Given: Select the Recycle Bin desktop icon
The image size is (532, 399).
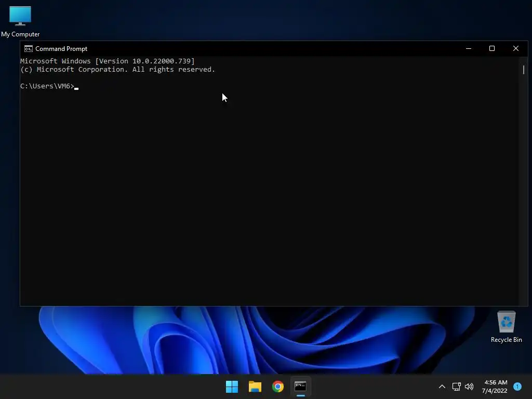Looking at the screenshot, I should (506, 327).
